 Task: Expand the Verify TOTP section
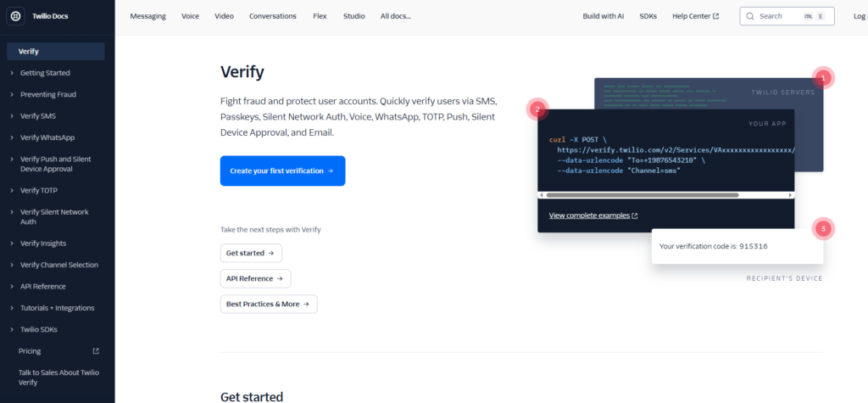pos(12,191)
